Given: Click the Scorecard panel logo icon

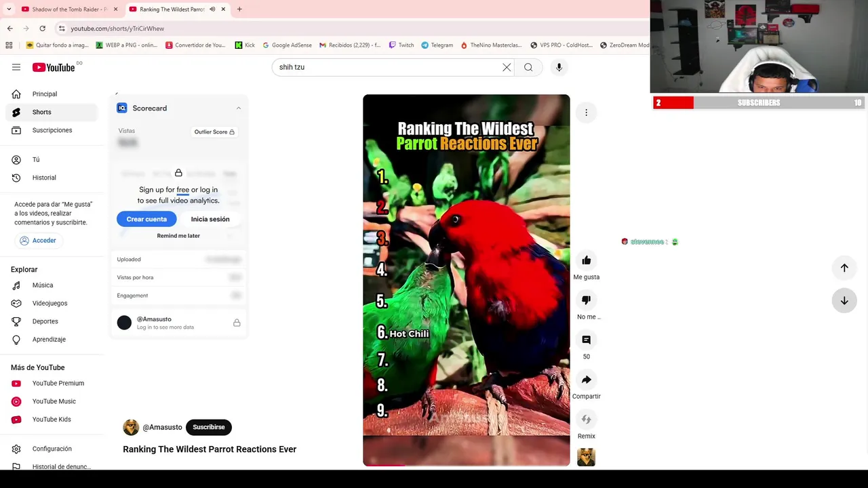Looking at the screenshot, I should click(x=122, y=108).
